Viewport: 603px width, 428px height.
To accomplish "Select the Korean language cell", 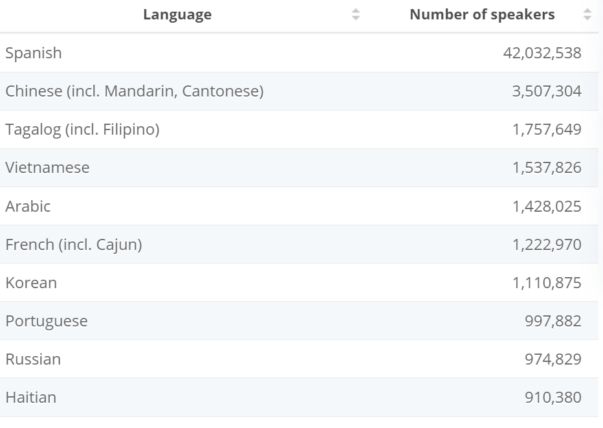I will click(31, 283).
